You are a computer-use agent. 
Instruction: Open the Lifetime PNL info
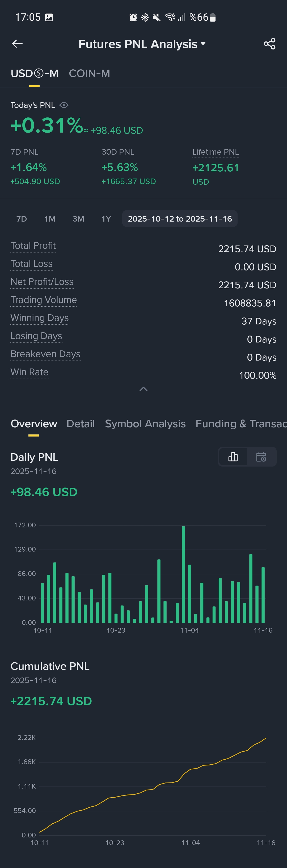(216, 152)
